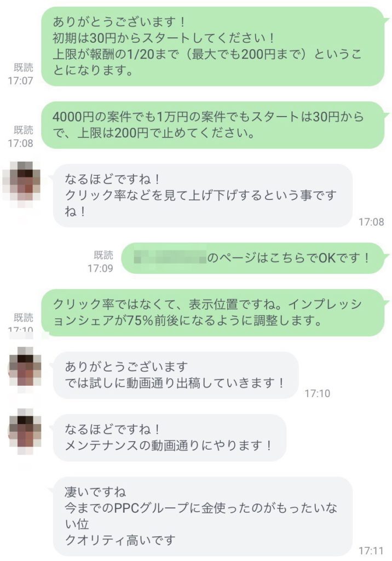Select the gray bubble about PPCグループ and クオリティ高いです

(203, 516)
